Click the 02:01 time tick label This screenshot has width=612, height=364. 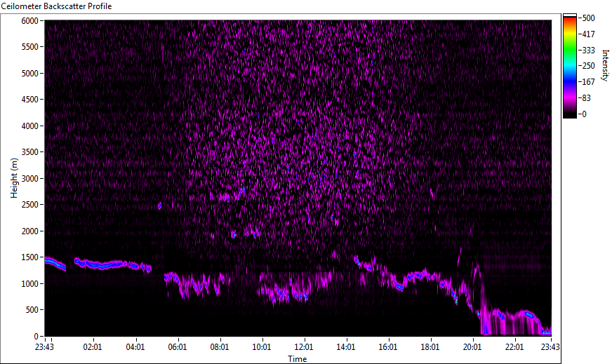[93, 347]
